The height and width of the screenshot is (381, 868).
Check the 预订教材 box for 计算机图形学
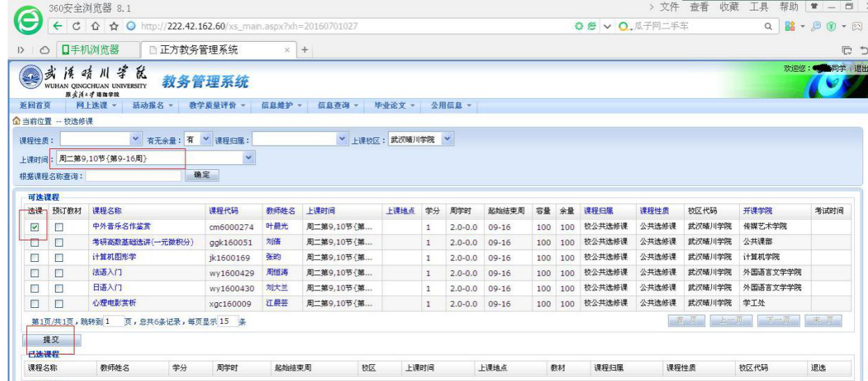[x=59, y=258]
